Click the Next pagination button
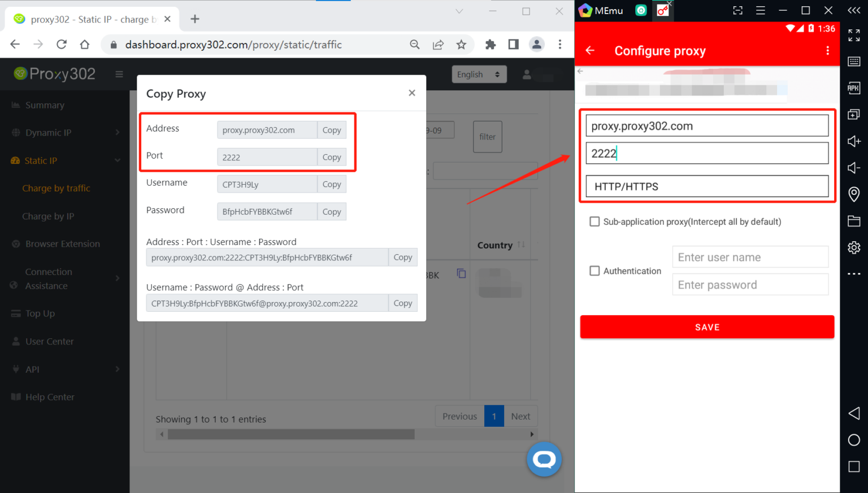868x493 pixels. (520, 416)
